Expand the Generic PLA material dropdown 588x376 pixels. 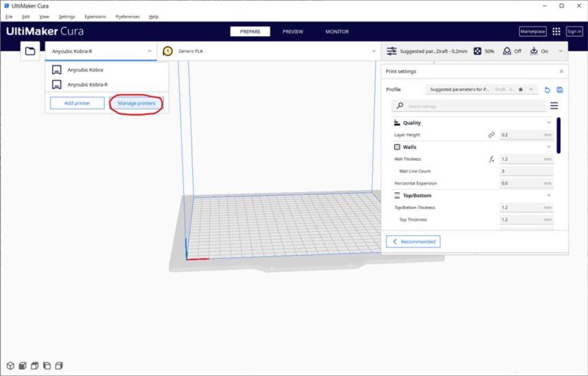click(374, 51)
